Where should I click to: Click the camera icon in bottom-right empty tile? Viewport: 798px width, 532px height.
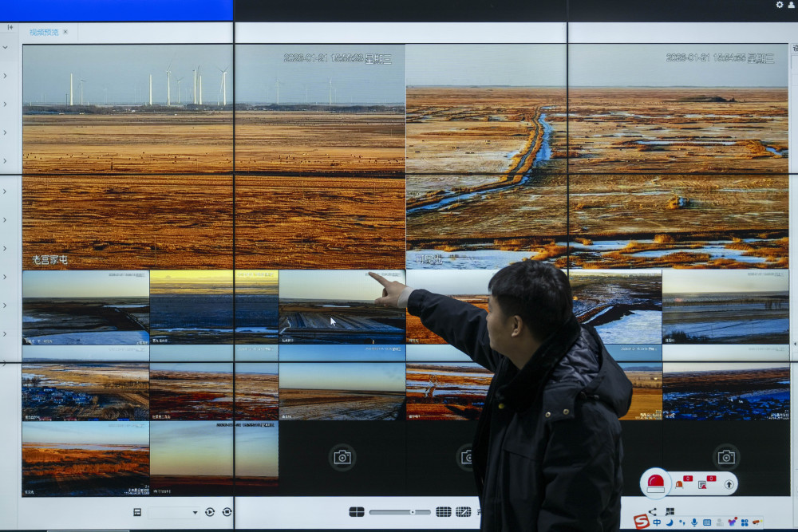[725, 456]
